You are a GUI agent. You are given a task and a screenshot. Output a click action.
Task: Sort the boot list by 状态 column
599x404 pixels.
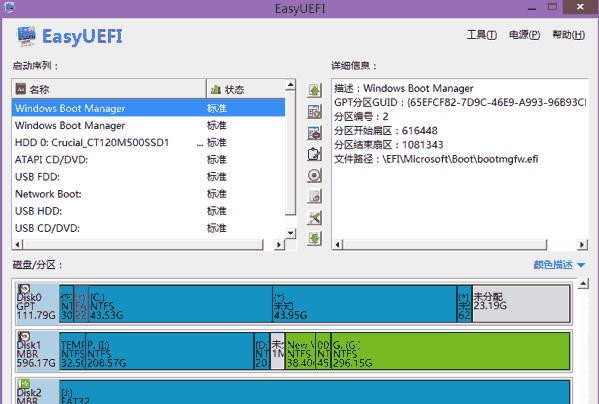pyautogui.click(x=246, y=89)
